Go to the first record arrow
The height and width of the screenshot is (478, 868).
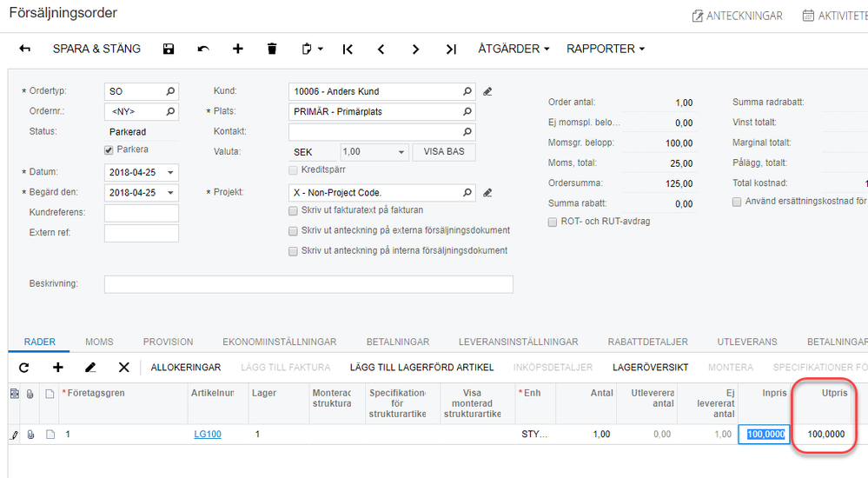pyautogui.click(x=348, y=50)
